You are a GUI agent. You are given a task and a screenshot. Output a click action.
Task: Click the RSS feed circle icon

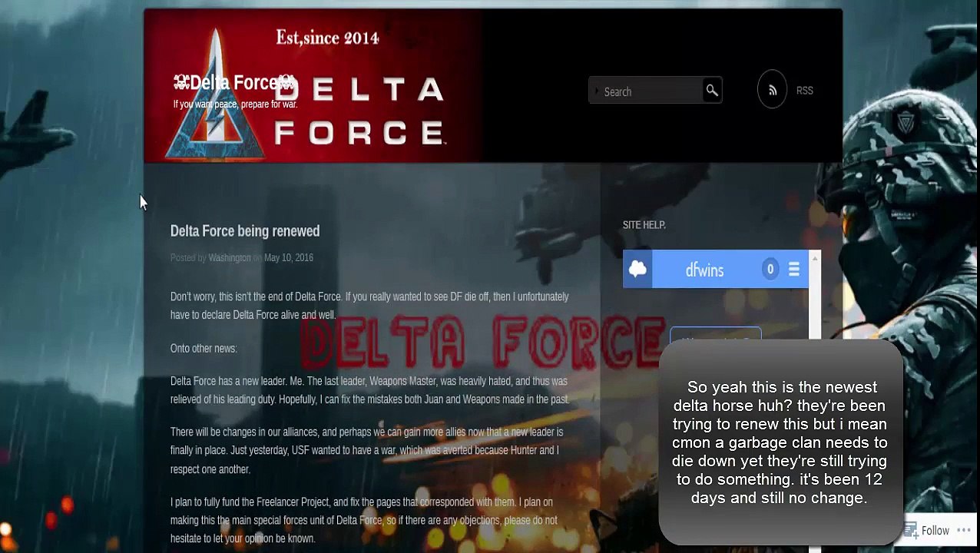click(x=773, y=90)
